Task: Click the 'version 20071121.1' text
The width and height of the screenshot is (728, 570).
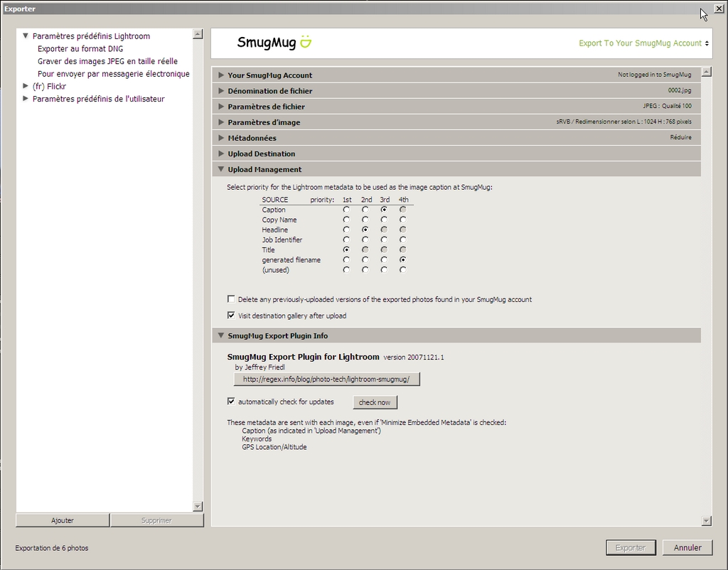Action: coord(414,357)
